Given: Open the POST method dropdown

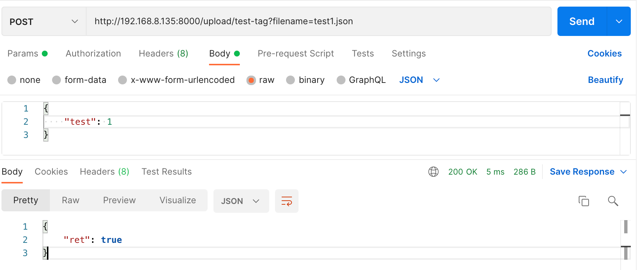Looking at the screenshot, I should [44, 22].
